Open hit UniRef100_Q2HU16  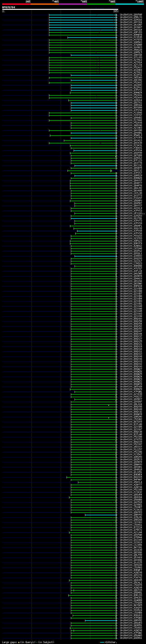click(x=131, y=20)
